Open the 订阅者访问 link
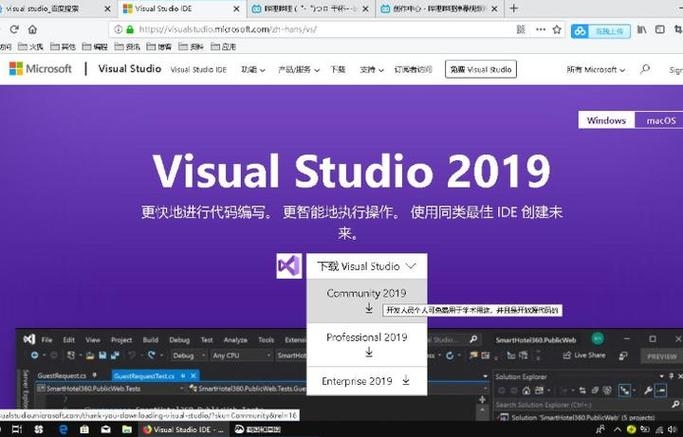This screenshot has width=683, height=437. [x=413, y=70]
